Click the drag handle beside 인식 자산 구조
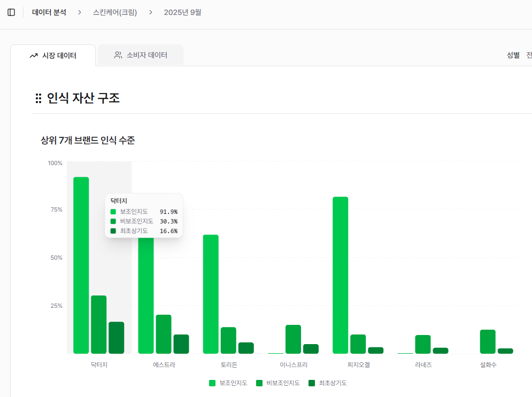 (x=38, y=98)
